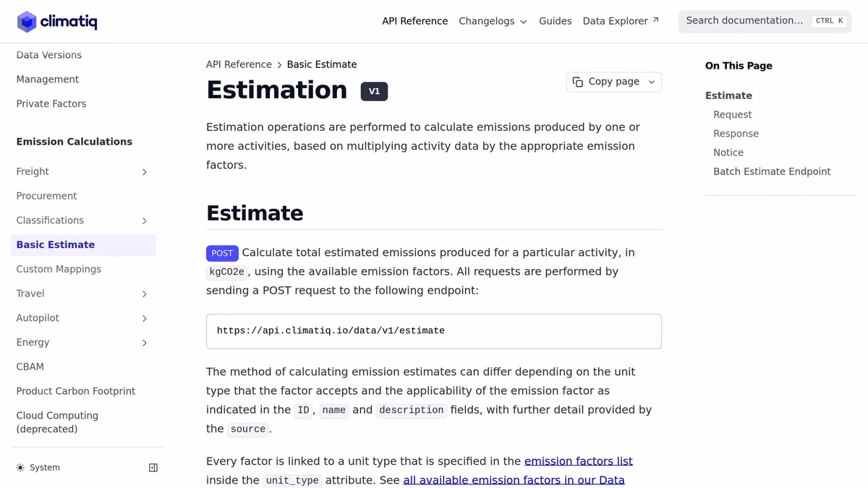Click the Search documentation field
868x488 pixels.
745,21
